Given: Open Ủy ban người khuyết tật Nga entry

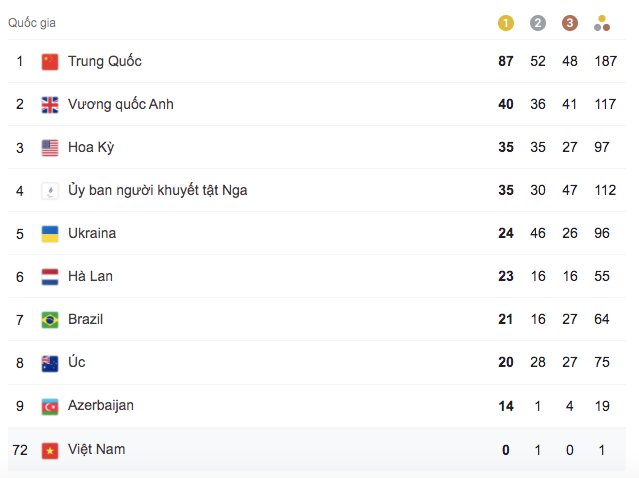Looking at the screenshot, I should click(x=158, y=191).
